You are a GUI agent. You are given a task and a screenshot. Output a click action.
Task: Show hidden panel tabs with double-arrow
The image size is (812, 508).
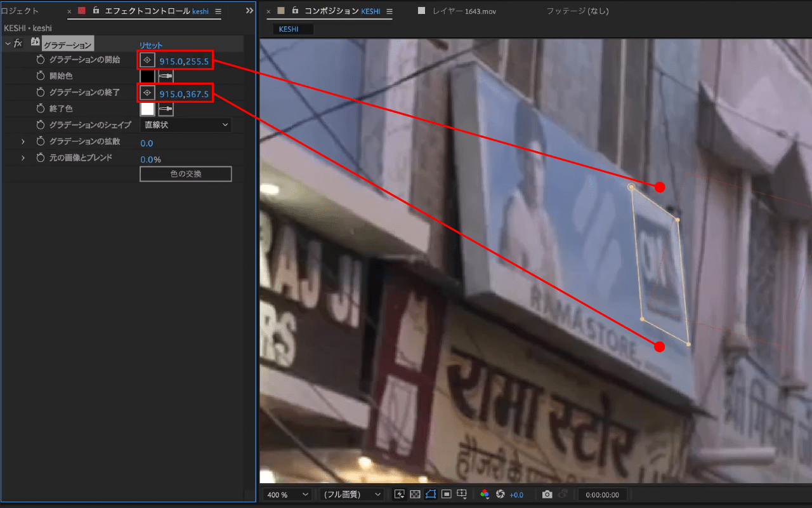[249, 11]
